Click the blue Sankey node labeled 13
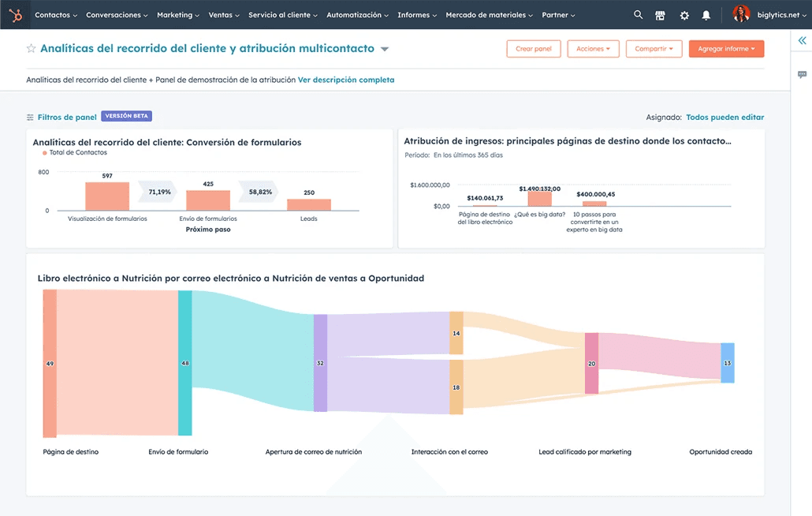812x516 pixels. click(x=727, y=363)
